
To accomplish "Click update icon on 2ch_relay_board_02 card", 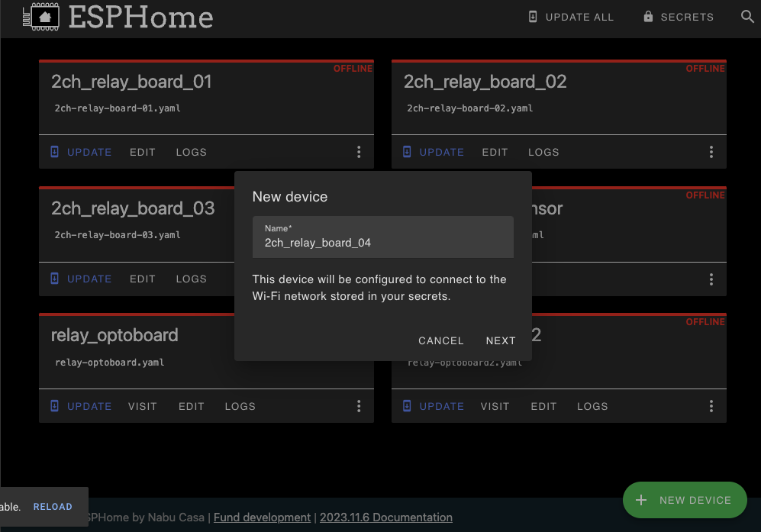I will (407, 152).
